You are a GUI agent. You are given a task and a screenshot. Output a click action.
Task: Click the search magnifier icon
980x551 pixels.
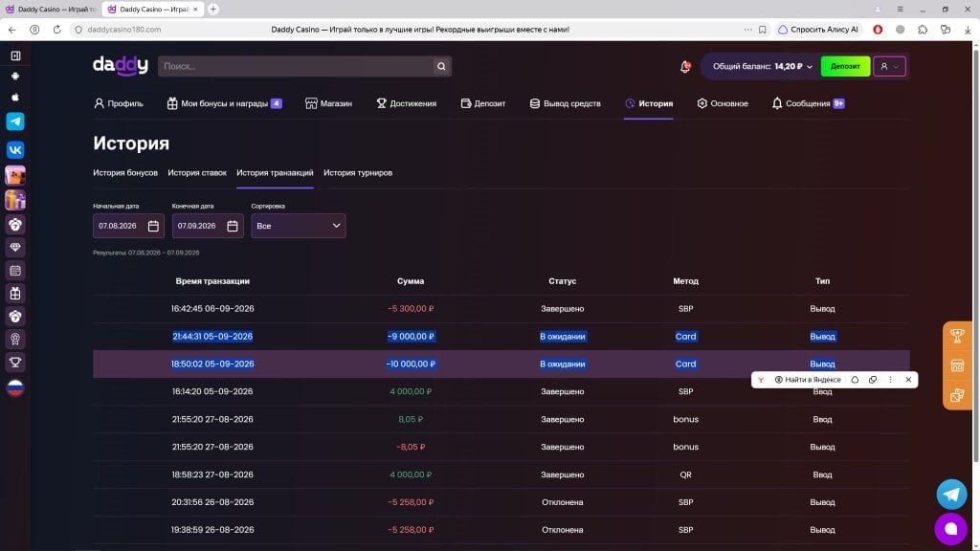pyautogui.click(x=441, y=66)
